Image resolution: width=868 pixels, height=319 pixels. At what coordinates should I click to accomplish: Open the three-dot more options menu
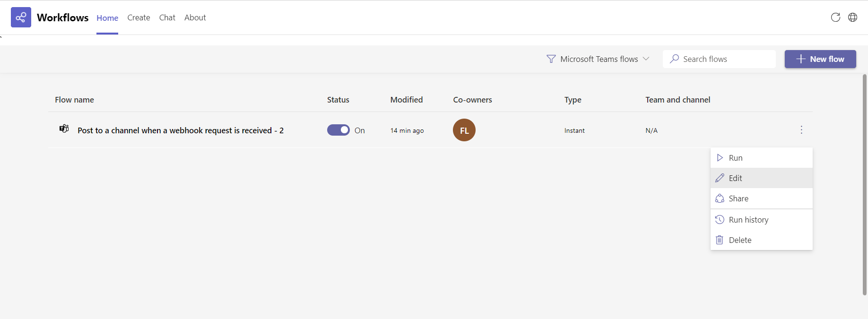point(801,130)
